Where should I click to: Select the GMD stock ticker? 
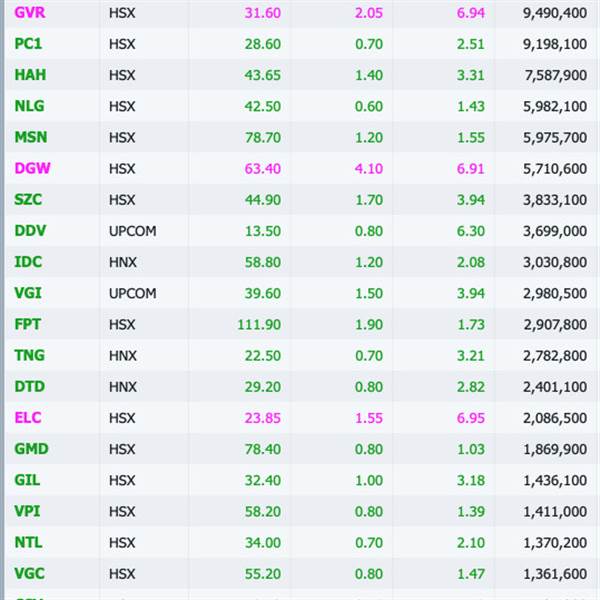31,449
